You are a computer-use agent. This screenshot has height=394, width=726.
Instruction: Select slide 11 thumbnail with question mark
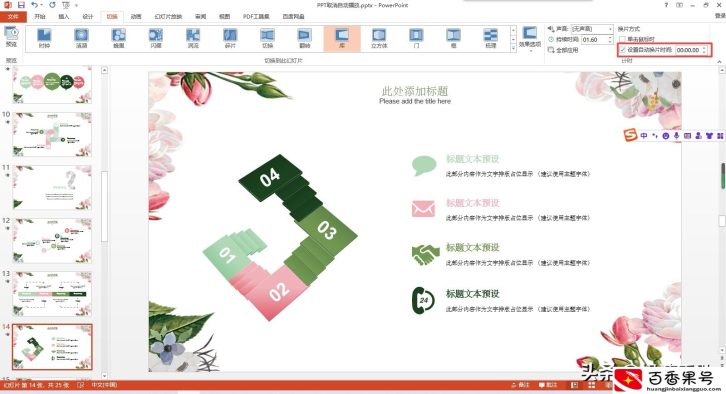click(x=52, y=187)
